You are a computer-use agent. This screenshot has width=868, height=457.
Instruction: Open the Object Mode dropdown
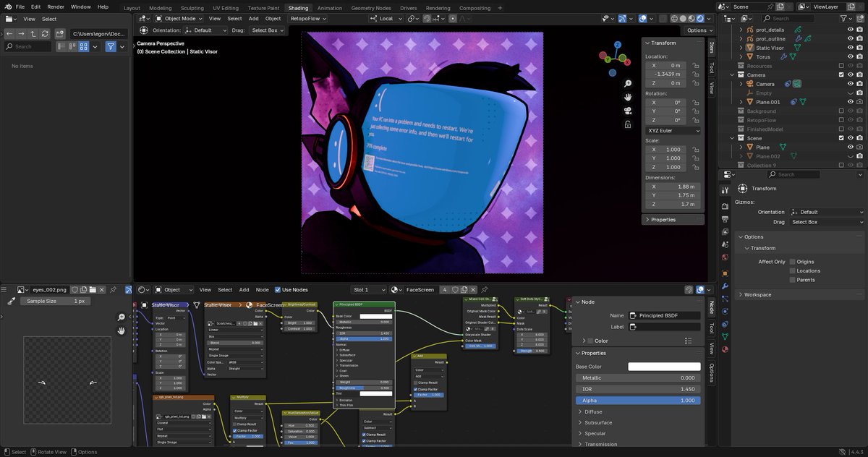[x=178, y=19]
